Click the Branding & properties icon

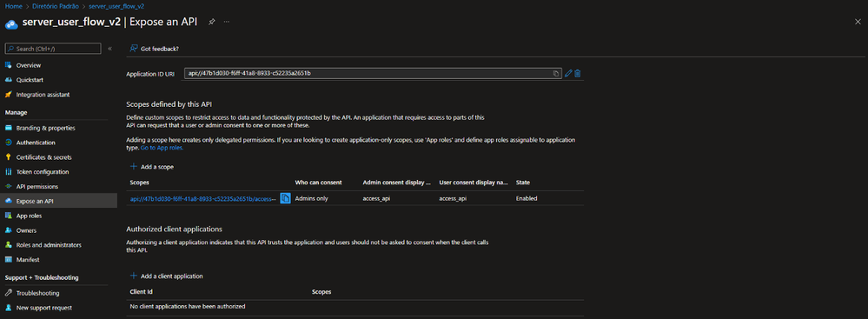[x=9, y=128]
